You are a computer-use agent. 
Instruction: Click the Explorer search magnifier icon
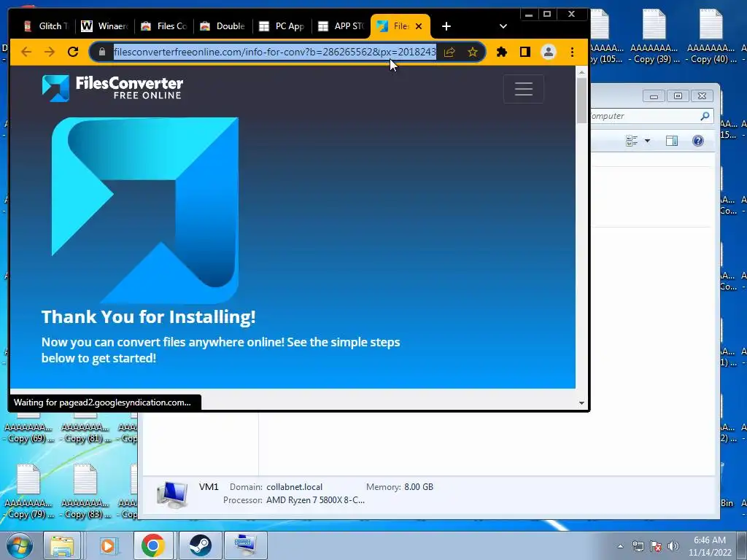(705, 116)
